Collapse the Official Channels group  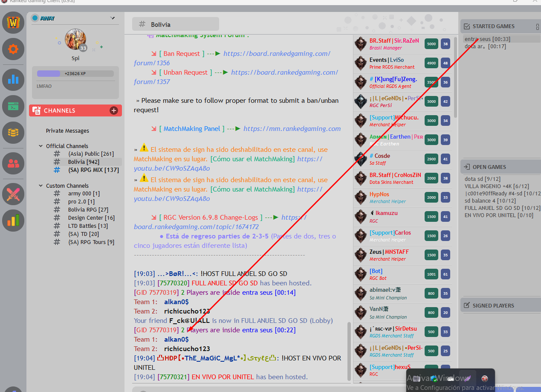coord(41,146)
